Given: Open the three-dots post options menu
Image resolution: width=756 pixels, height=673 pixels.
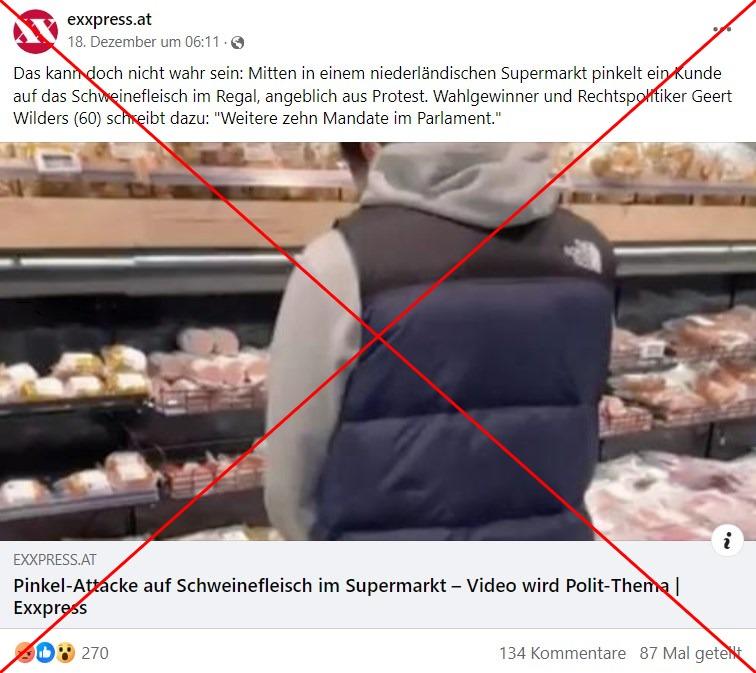Looking at the screenshot, I should click(721, 29).
